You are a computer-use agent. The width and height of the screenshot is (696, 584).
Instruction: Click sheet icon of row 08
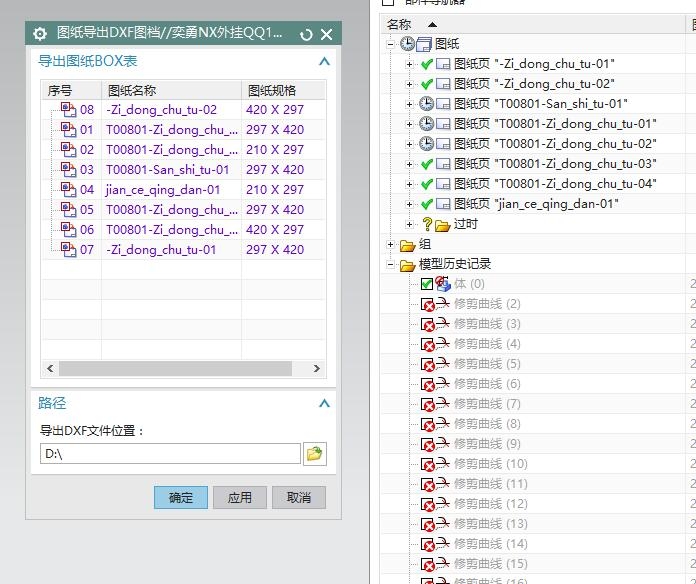[x=68, y=110]
